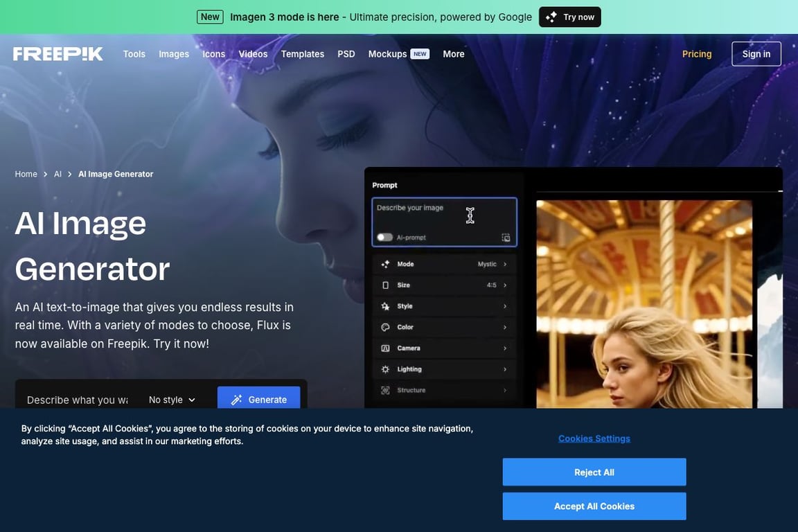
Task: Click the carousel woman preview image
Action: [x=644, y=304]
